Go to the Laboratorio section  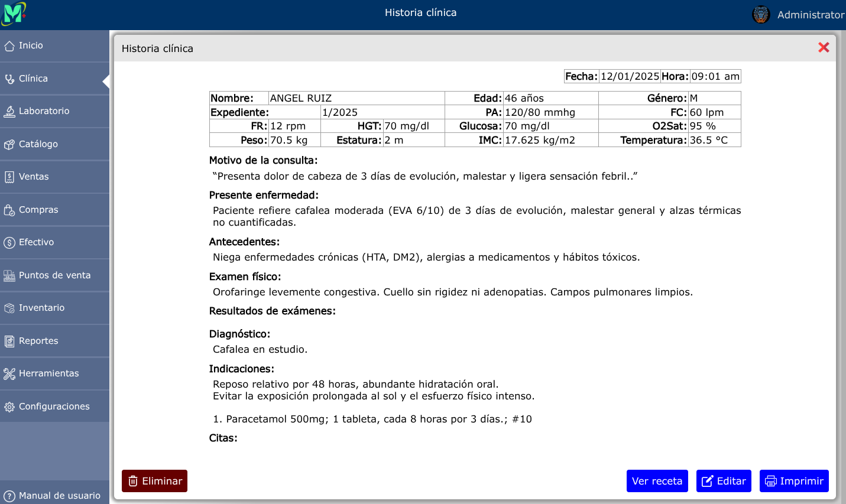click(x=54, y=112)
